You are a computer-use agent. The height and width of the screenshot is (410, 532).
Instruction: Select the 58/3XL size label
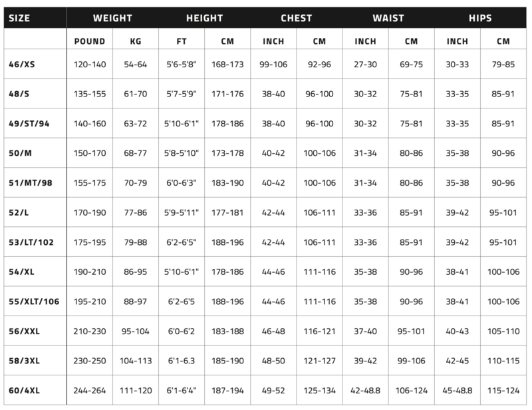(x=24, y=361)
